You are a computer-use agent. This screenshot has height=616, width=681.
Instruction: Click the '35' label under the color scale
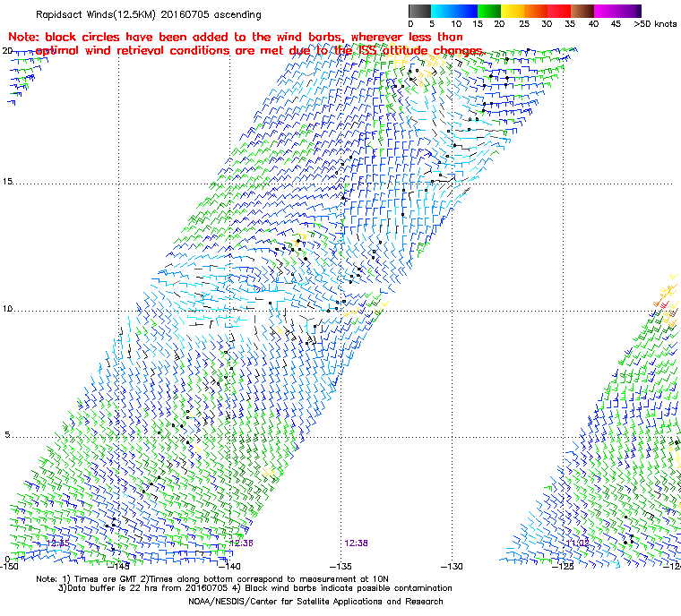click(570, 24)
